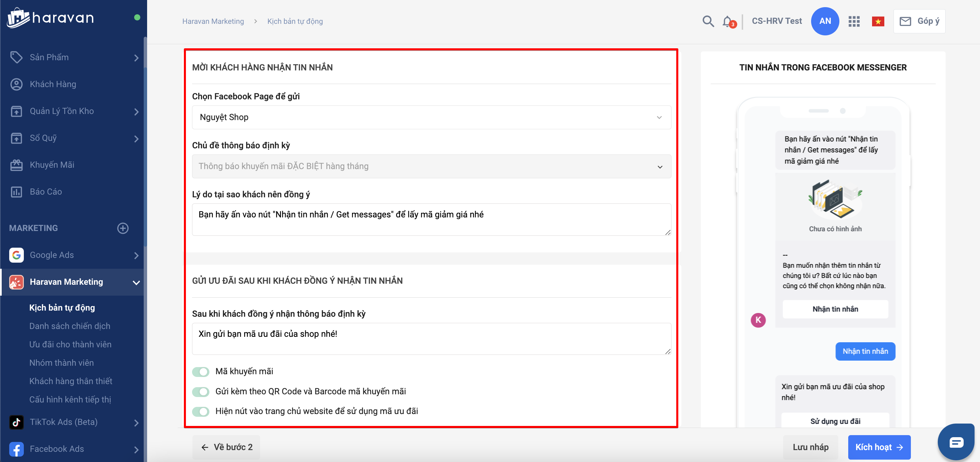Open Khách hàng thân thiết submenu

pos(71,381)
